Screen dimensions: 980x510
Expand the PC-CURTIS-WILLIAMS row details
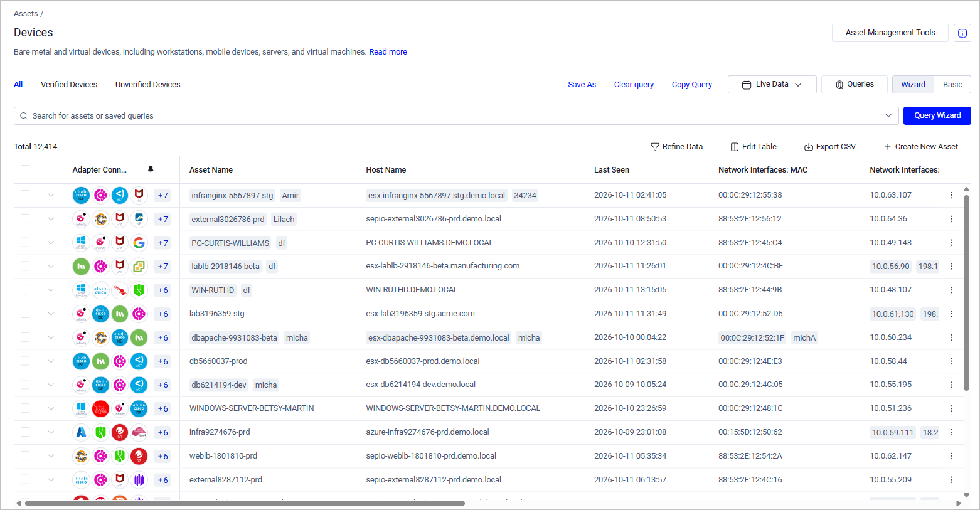point(51,243)
